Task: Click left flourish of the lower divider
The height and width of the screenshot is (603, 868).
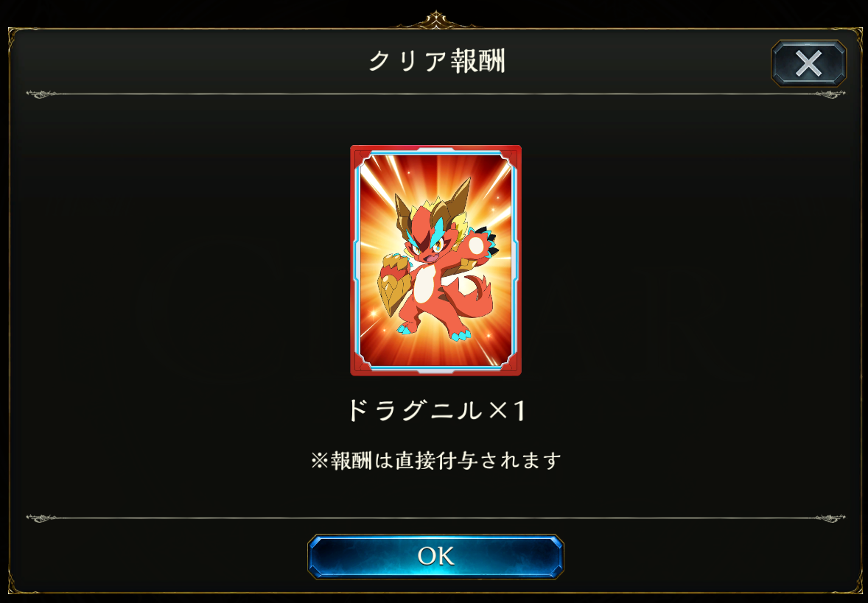Action: tap(41, 518)
